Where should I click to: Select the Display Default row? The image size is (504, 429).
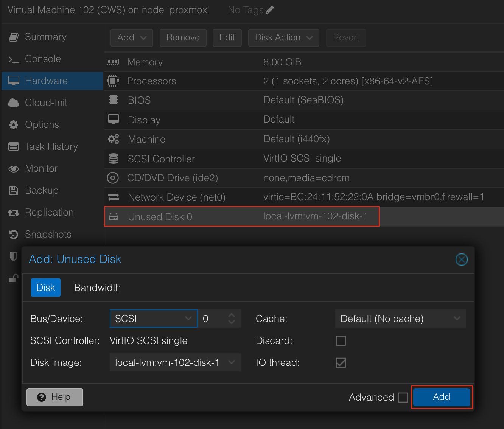click(304, 120)
